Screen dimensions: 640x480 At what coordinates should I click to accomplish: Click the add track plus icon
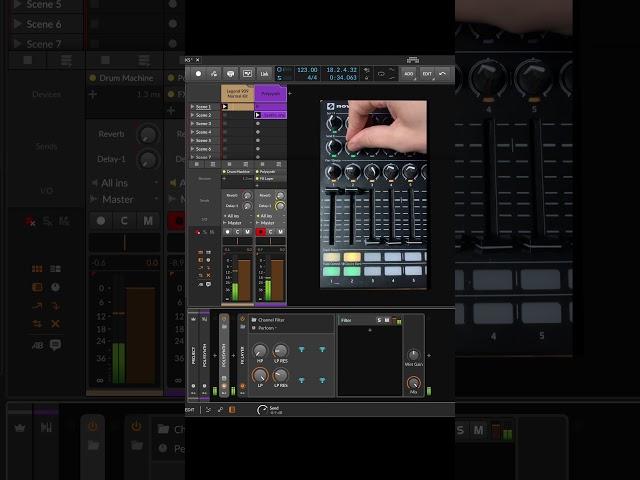pyautogui.click(x=290, y=92)
